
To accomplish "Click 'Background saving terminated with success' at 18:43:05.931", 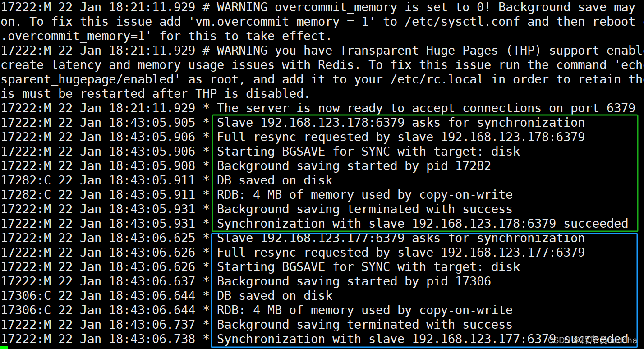I will (x=365, y=209).
